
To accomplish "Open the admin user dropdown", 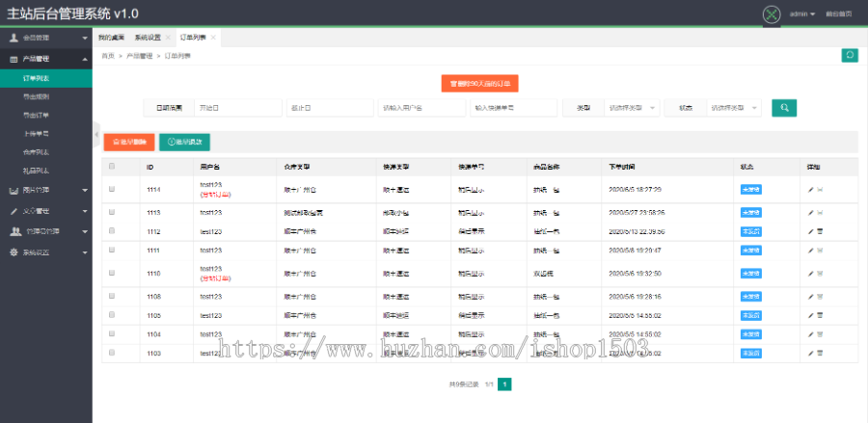I will (802, 13).
